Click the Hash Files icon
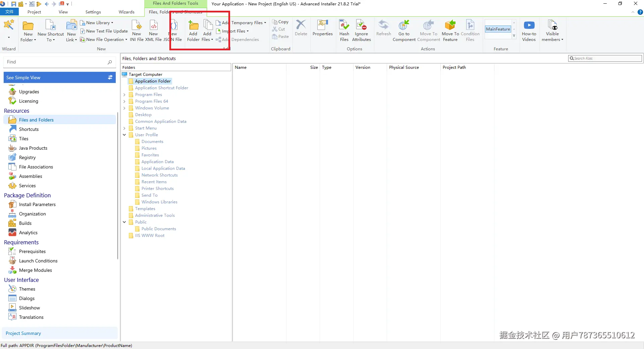 point(344,31)
